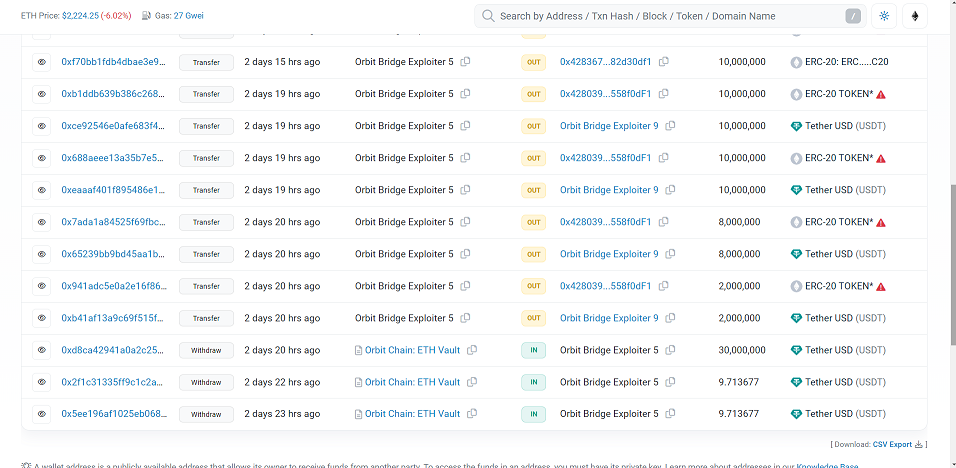Copy the 0x428367...82d30df1 address

663,62
